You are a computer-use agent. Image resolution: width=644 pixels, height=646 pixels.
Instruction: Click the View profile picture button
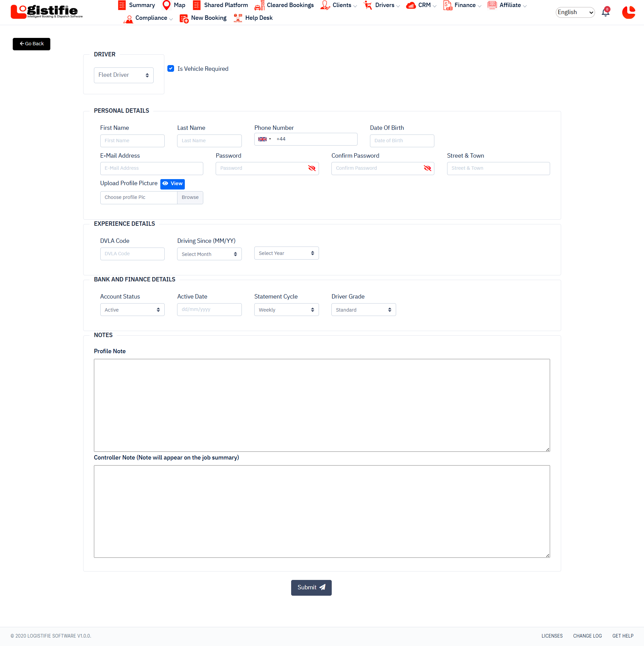pos(172,184)
